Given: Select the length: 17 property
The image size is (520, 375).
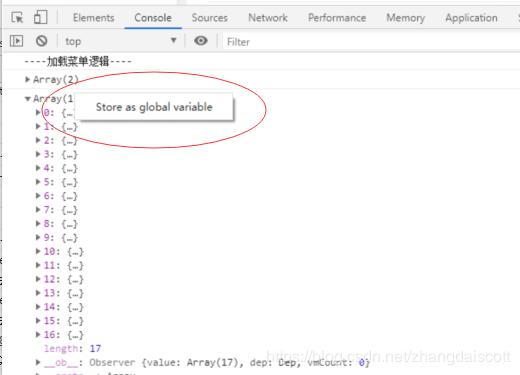Looking at the screenshot, I should point(72,349).
